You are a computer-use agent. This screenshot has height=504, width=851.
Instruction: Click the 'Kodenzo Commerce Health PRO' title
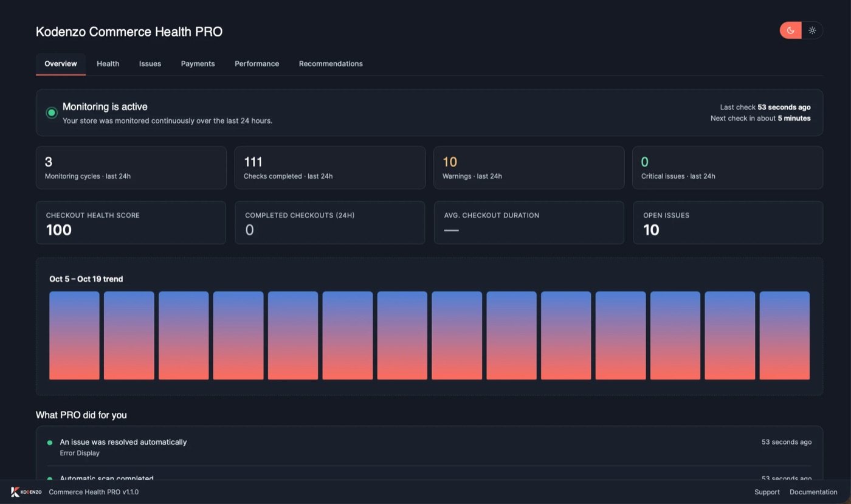click(x=129, y=32)
